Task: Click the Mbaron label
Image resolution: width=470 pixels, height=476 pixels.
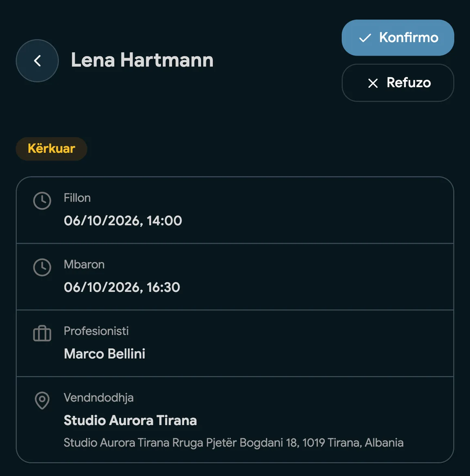Action: click(84, 265)
